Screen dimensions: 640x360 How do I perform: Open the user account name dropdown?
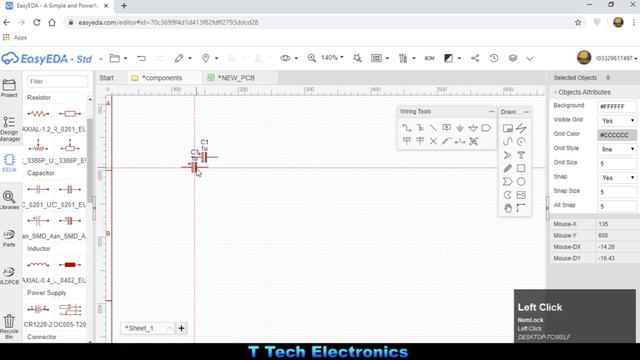616,58
